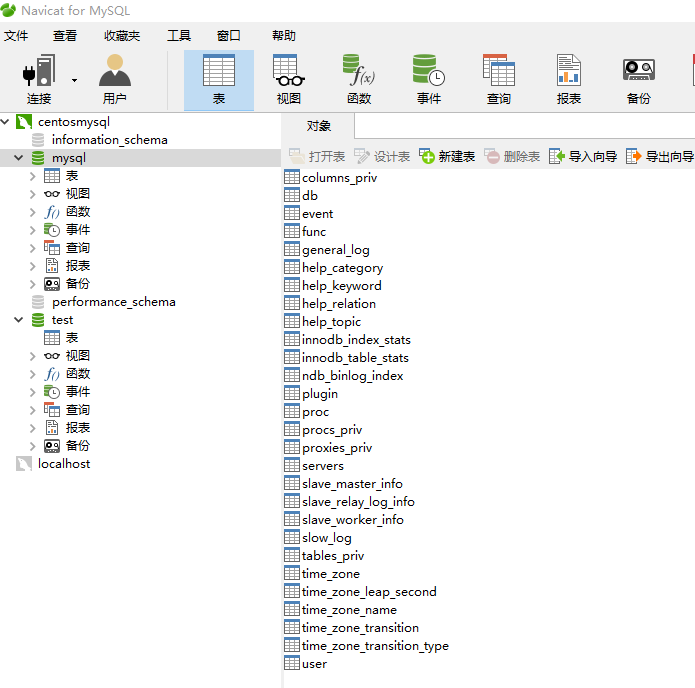This screenshot has height=688, width=695.
Task: Click 打开表 open table button
Action: (317, 156)
